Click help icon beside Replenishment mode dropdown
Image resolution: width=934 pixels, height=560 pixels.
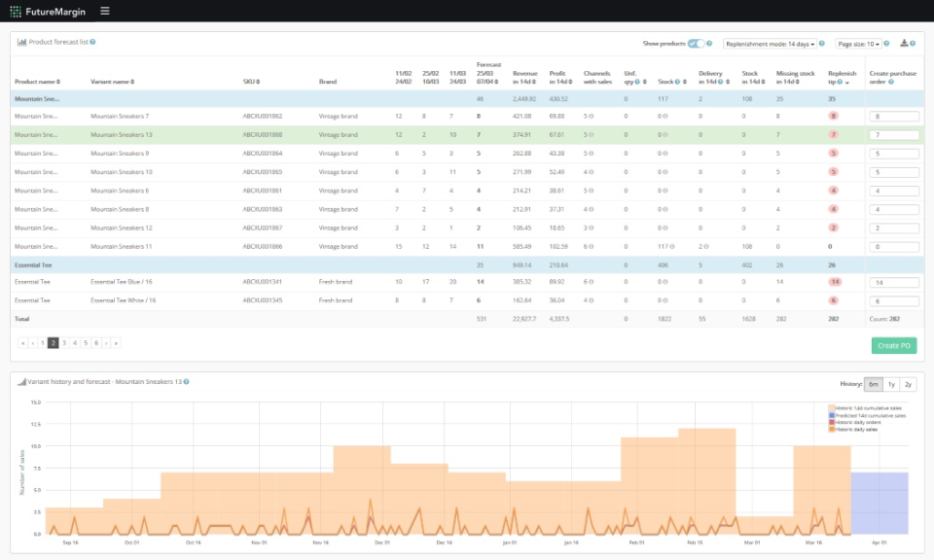point(821,44)
